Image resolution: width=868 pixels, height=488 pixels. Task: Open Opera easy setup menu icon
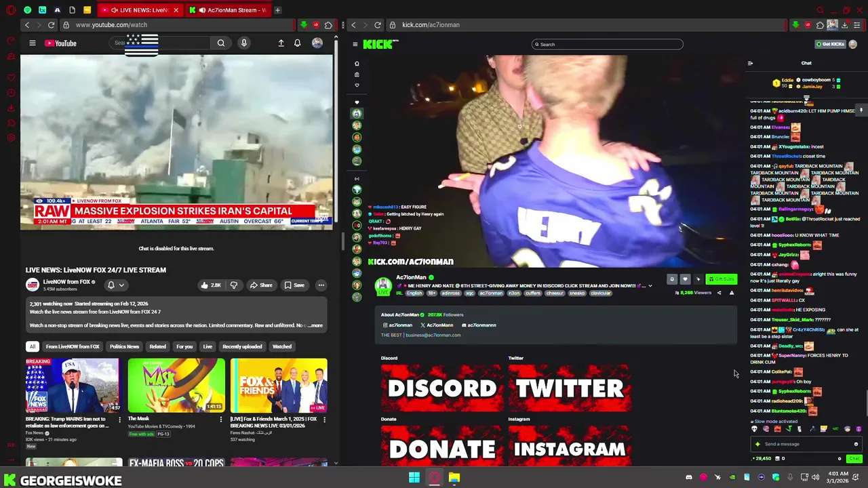tap(857, 25)
